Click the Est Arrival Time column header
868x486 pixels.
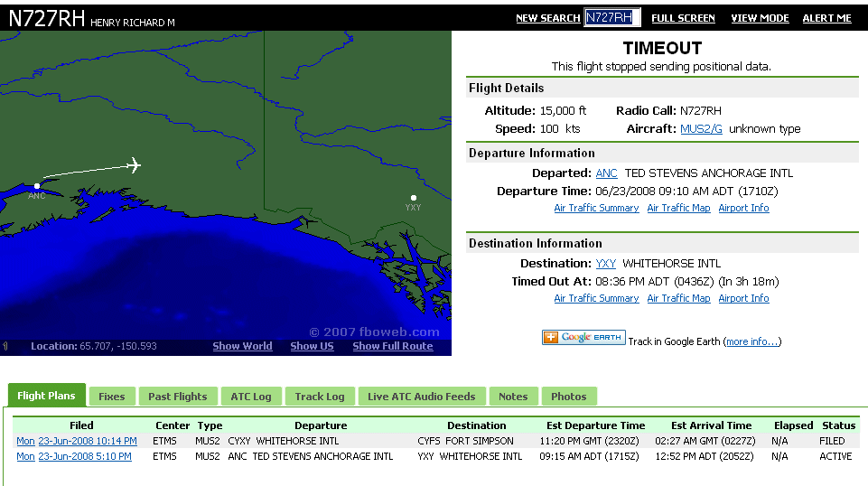[712, 425]
